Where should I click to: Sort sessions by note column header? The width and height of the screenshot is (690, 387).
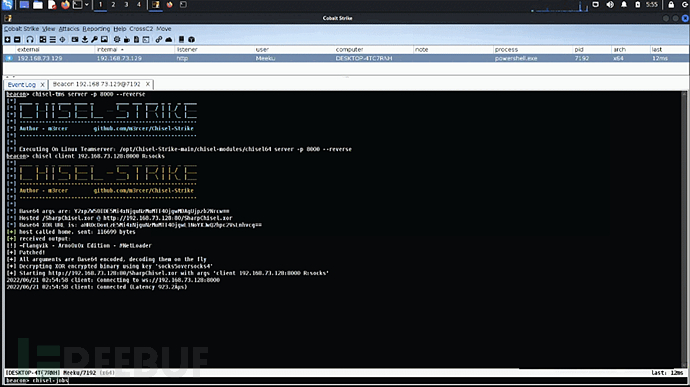coord(453,49)
